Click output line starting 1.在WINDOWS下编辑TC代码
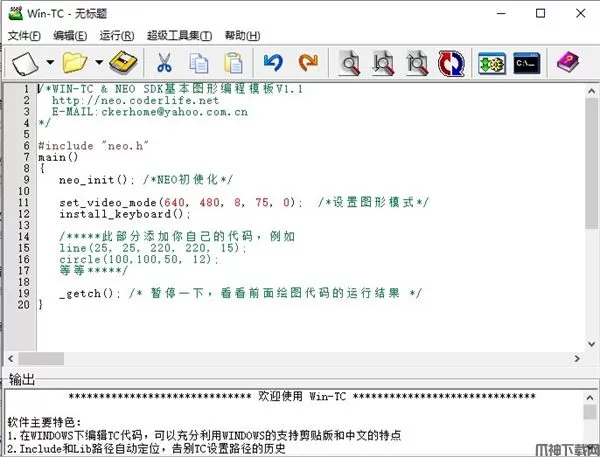The image size is (600, 457). [x=204, y=436]
